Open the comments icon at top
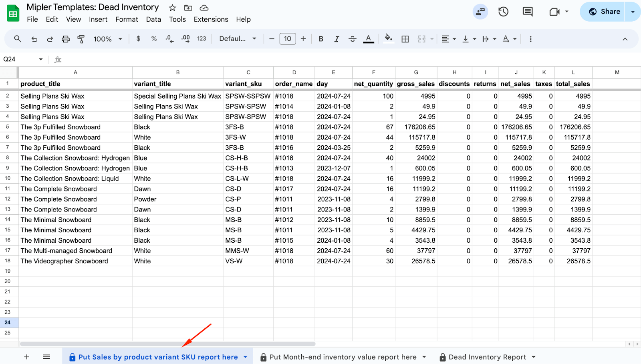Screen dimensions: 641x364 [528, 12]
